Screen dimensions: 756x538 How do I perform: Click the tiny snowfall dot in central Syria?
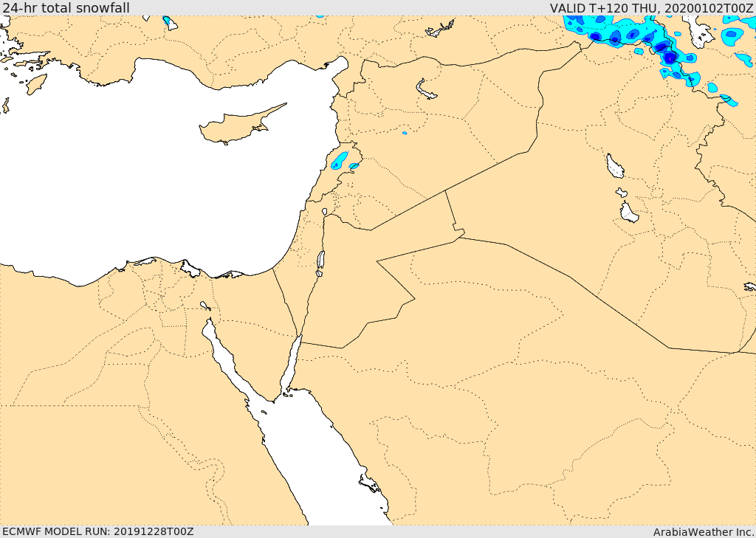405,133
